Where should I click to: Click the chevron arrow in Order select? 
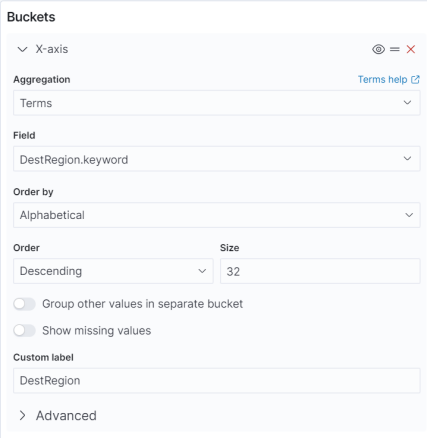[202, 271]
